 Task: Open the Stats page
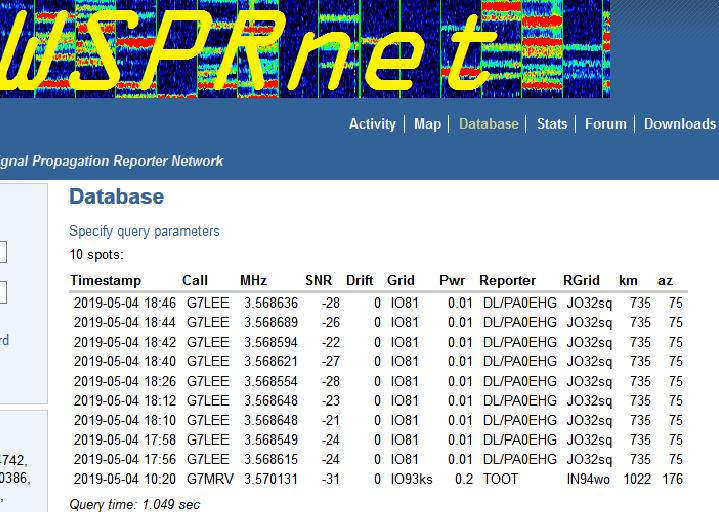[551, 124]
